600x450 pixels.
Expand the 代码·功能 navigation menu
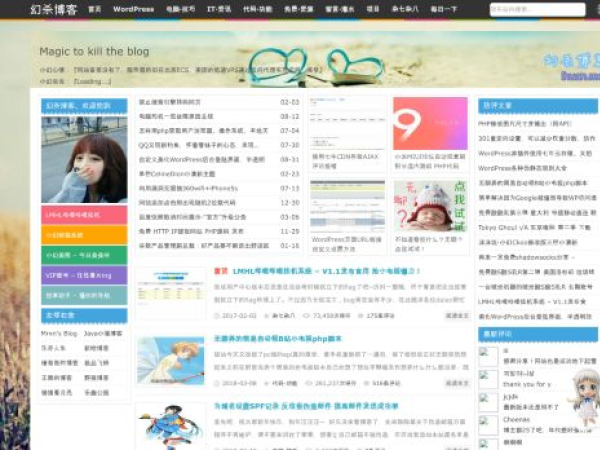point(257,9)
